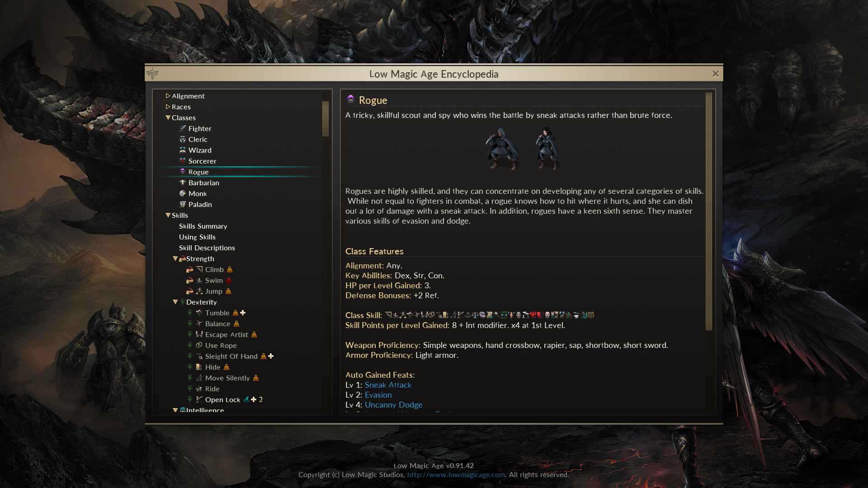Open the Sneak Attack feat link

click(388, 385)
